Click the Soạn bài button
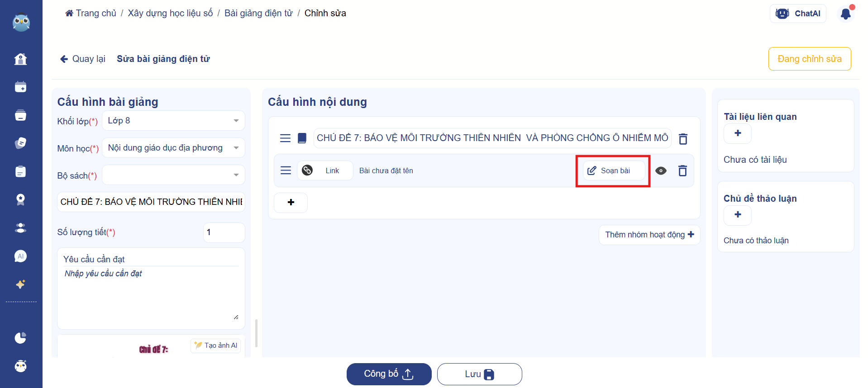 [613, 170]
